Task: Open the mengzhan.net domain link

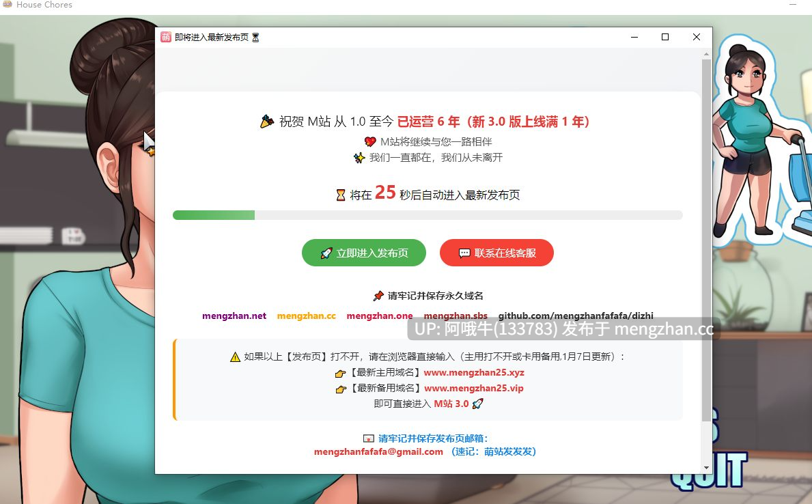Action: click(x=234, y=316)
